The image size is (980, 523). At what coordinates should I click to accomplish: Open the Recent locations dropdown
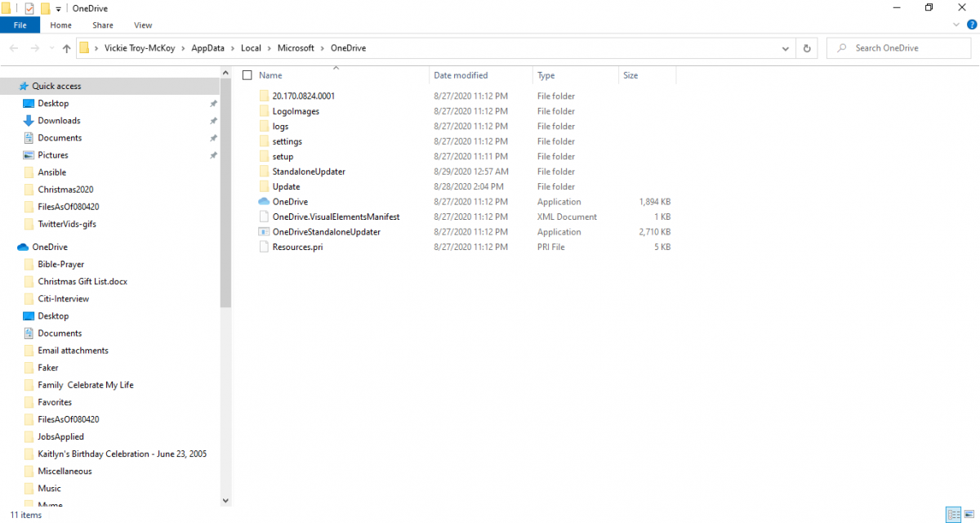51,48
